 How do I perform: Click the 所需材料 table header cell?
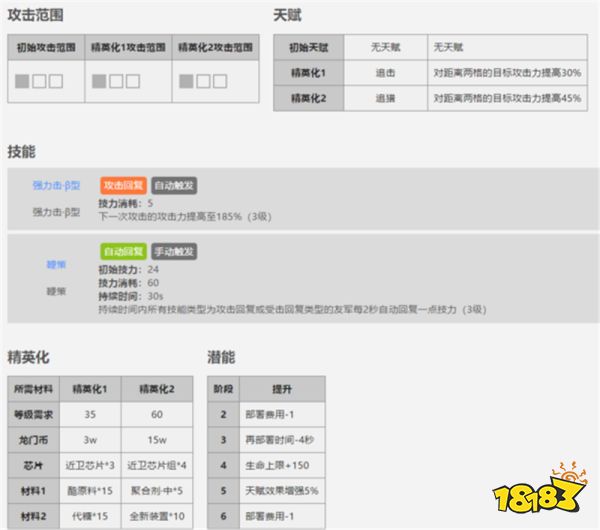(x=34, y=388)
